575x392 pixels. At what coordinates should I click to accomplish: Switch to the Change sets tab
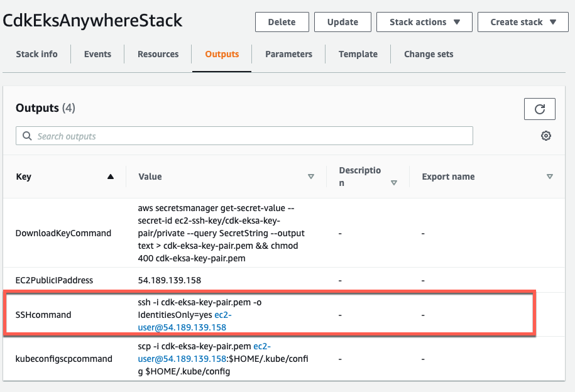[429, 54]
